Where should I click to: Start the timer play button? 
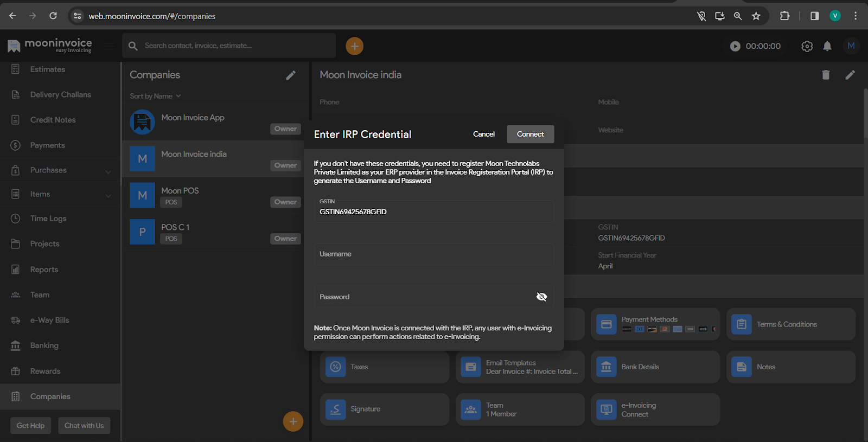tap(735, 46)
